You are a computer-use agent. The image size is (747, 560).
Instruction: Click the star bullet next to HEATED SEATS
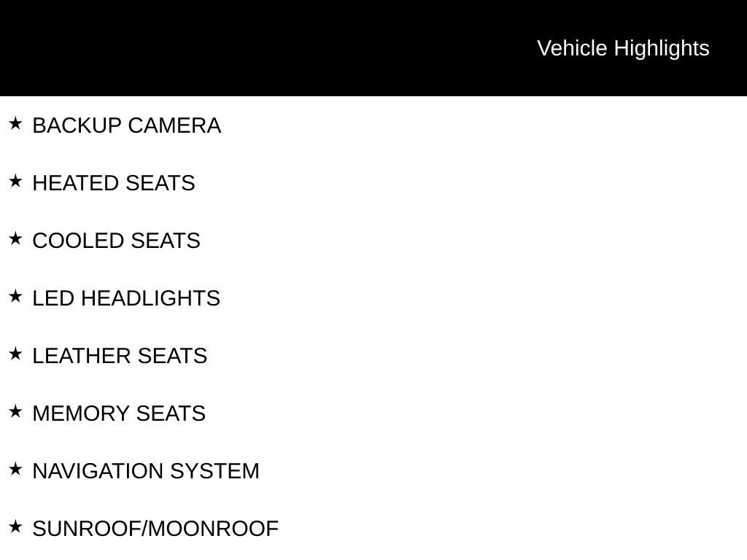coord(15,181)
